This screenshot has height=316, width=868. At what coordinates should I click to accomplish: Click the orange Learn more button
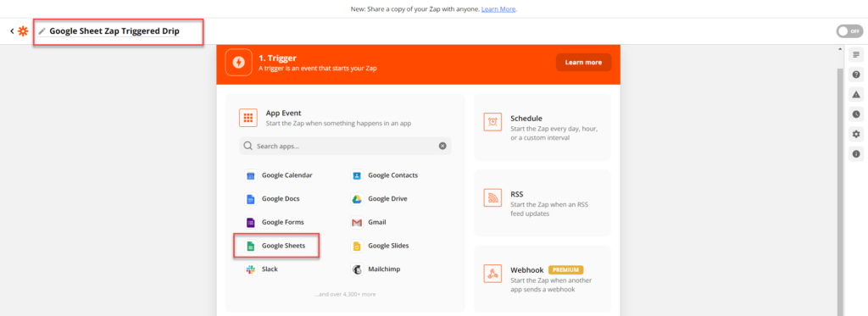(583, 63)
